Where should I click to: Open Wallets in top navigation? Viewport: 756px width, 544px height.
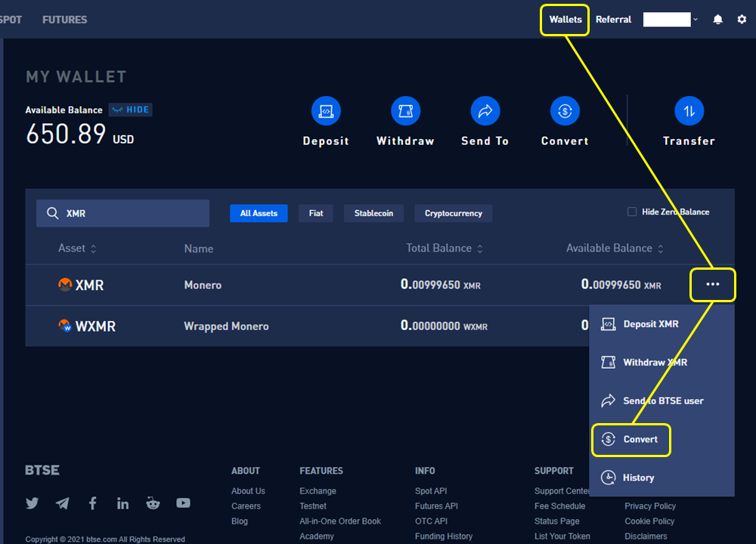coord(565,20)
